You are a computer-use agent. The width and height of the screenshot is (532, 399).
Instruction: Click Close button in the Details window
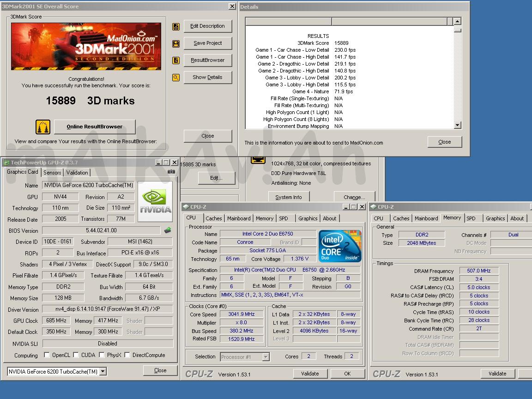[444, 142]
